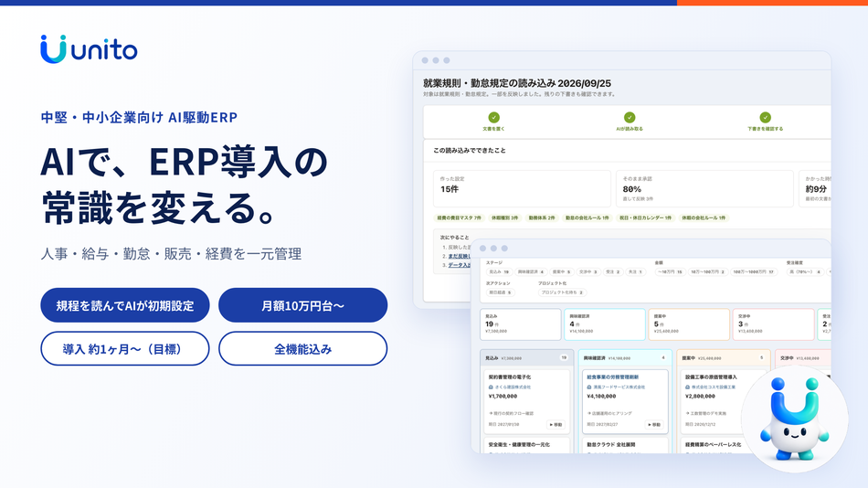This screenshot has height=488, width=868.
Task: Select the 見込み 19 stage filter chip
Action: coord(499,272)
